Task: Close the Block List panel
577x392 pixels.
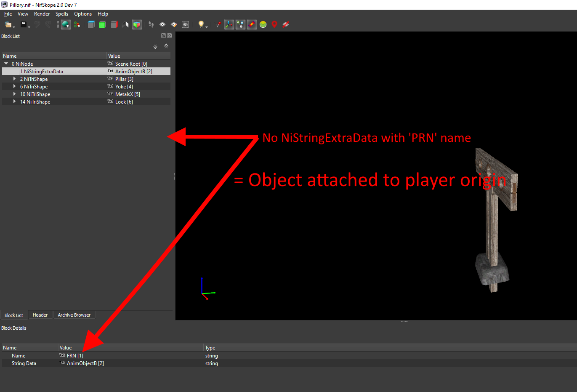Action: pyautogui.click(x=169, y=36)
